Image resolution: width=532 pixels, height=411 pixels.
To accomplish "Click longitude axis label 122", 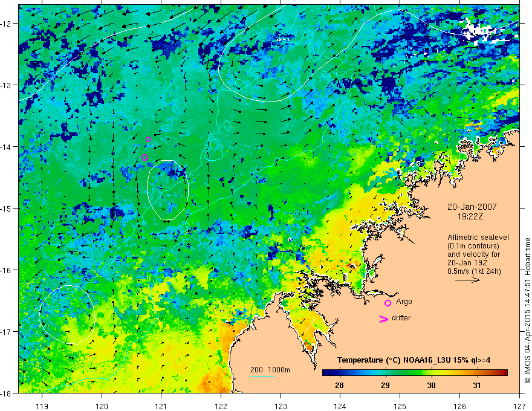I will click(x=221, y=406).
